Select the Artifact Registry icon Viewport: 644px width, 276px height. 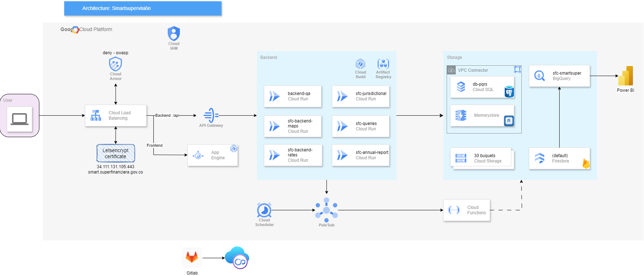pyautogui.click(x=383, y=64)
